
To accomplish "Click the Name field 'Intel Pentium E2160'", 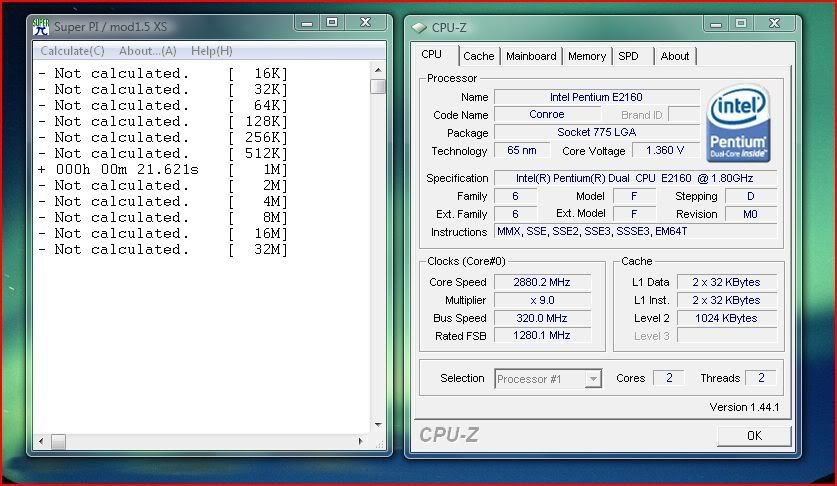I will pyautogui.click(x=597, y=97).
